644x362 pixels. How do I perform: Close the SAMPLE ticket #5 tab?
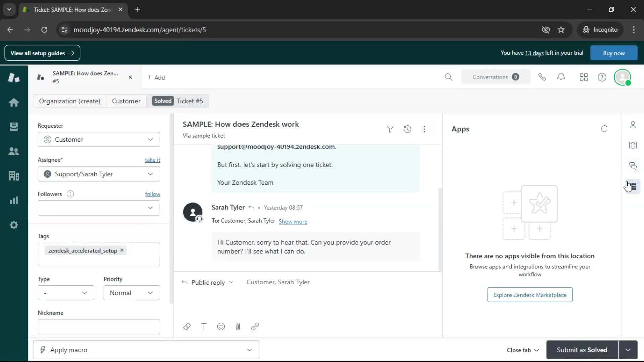point(130,77)
